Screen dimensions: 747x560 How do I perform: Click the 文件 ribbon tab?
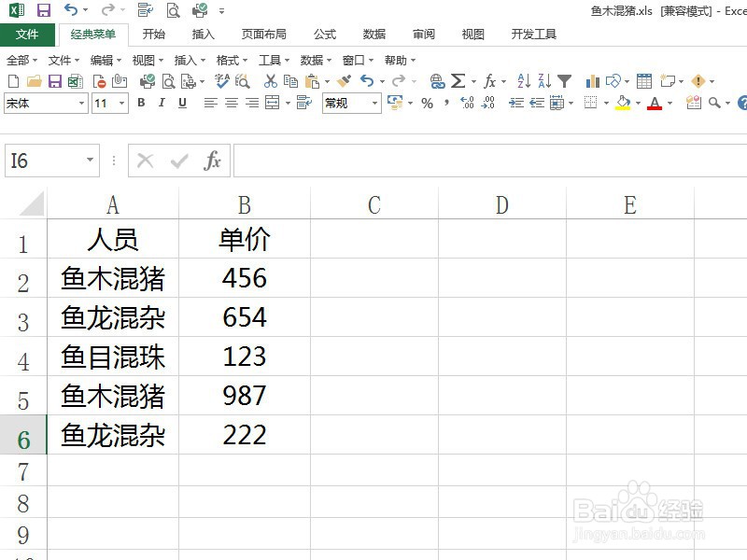(28, 34)
